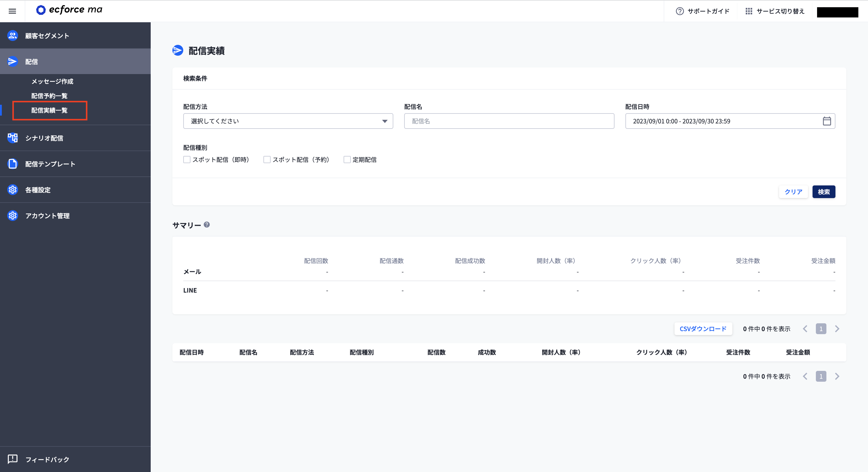Viewport: 868px width, 472px height.
Task: Open シナリオ配信 from the sidebar
Action: point(43,138)
